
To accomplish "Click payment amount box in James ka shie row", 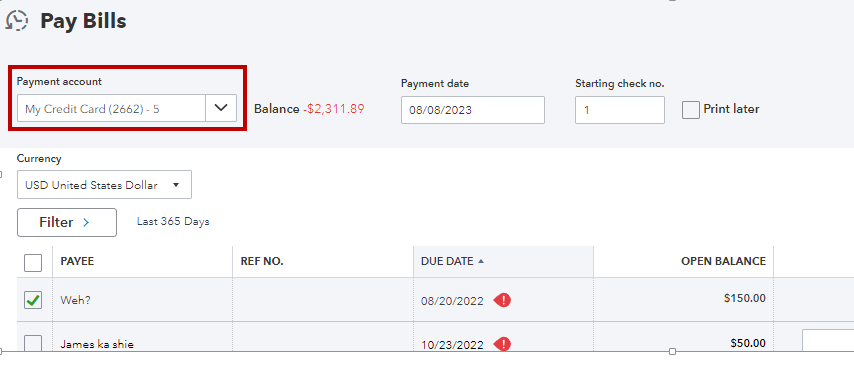I will pyautogui.click(x=828, y=340).
